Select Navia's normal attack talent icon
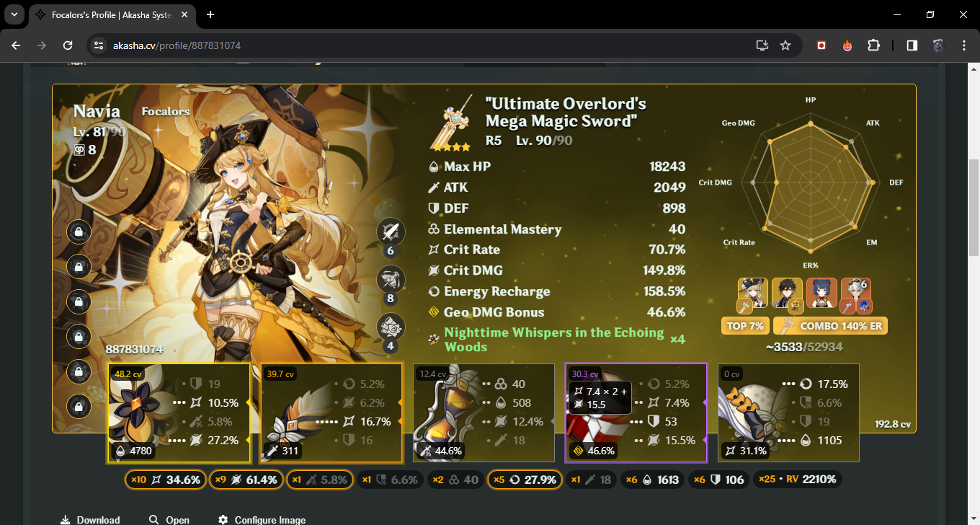Screen dimensions: 980x525 pyautogui.click(x=391, y=231)
